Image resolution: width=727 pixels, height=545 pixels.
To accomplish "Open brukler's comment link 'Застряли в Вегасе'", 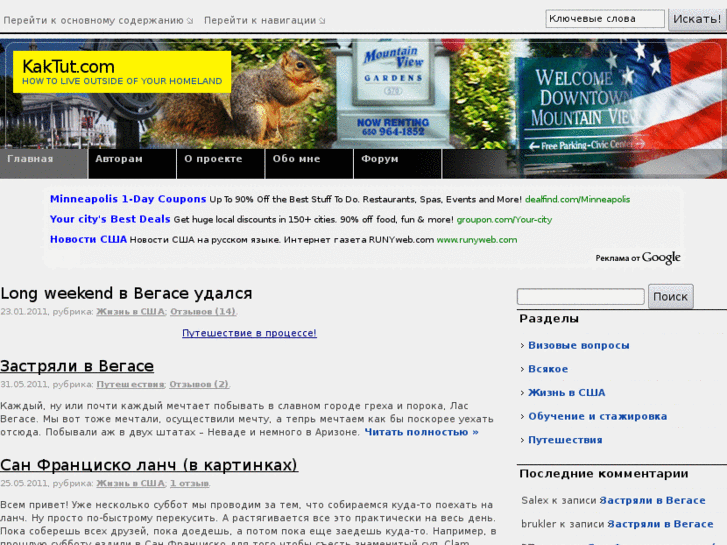I will [x=660, y=524].
